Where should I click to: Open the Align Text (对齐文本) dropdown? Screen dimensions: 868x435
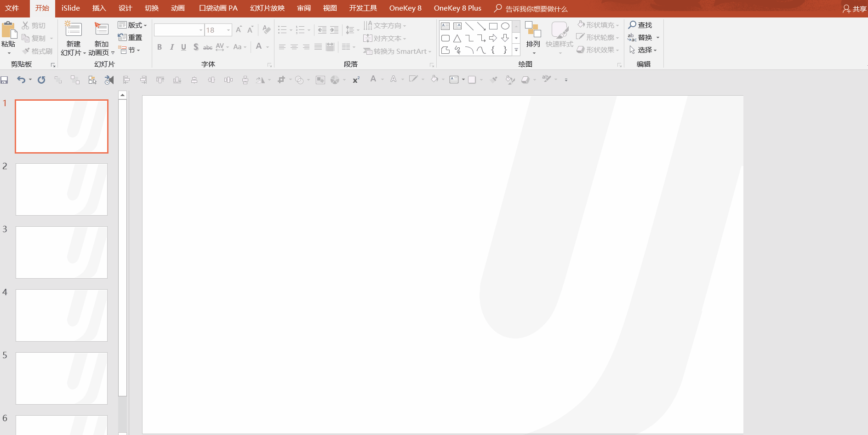tap(385, 38)
